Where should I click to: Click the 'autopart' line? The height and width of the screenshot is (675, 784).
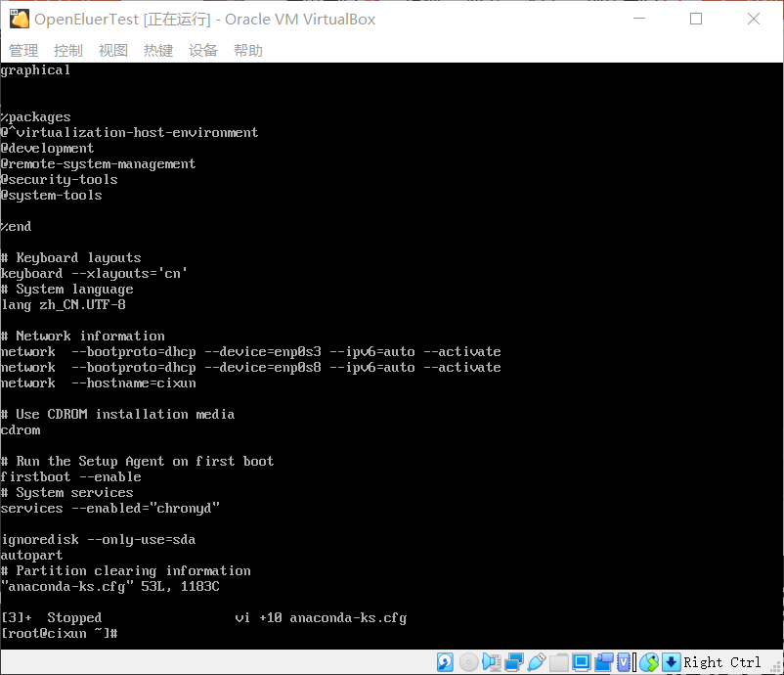(31, 556)
